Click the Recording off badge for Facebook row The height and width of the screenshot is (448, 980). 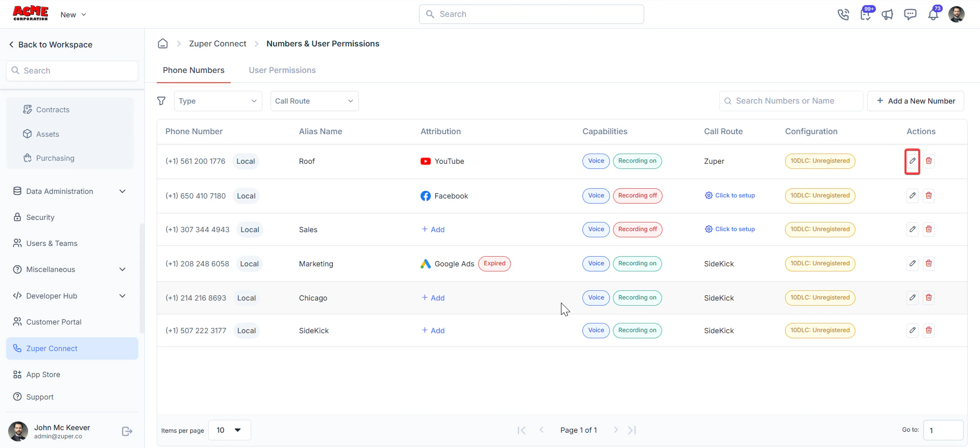(x=638, y=196)
